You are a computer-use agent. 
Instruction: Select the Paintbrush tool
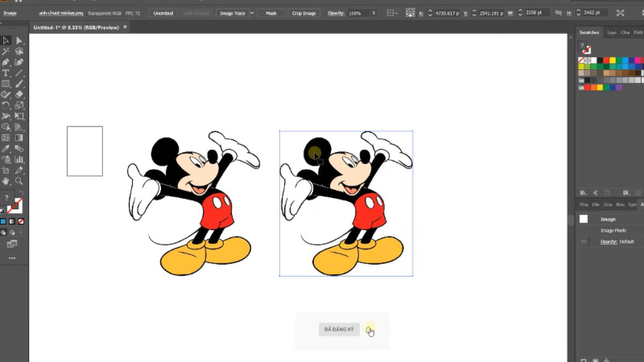[x=19, y=84]
